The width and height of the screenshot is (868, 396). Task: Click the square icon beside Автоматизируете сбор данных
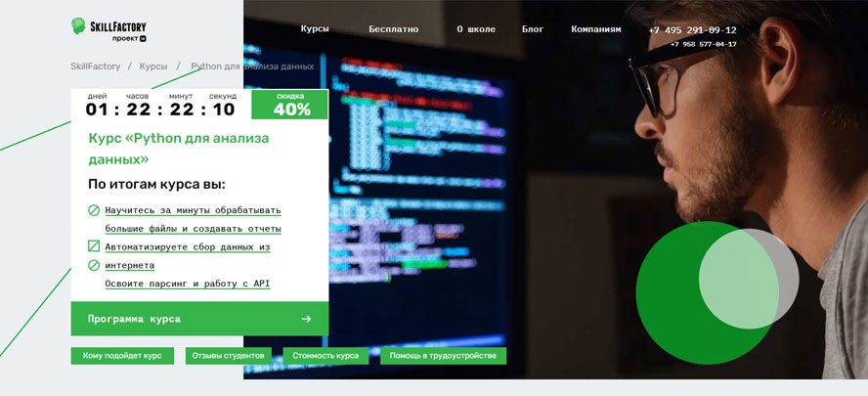pyautogui.click(x=94, y=245)
